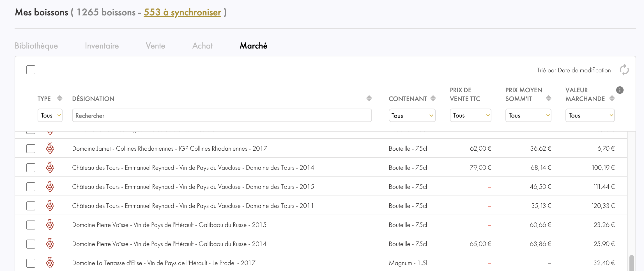
Task: Click the refresh sync icon
Action: [x=624, y=70]
